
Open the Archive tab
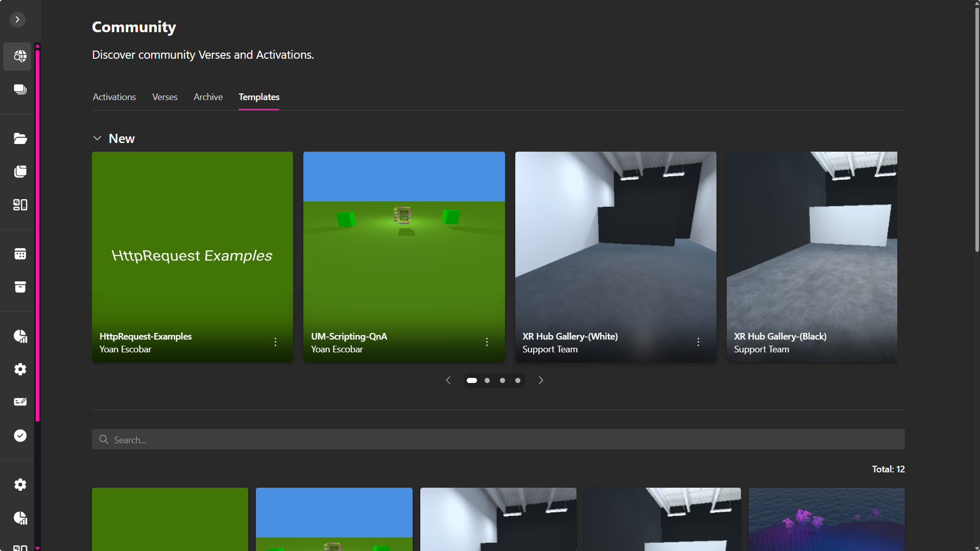208,97
